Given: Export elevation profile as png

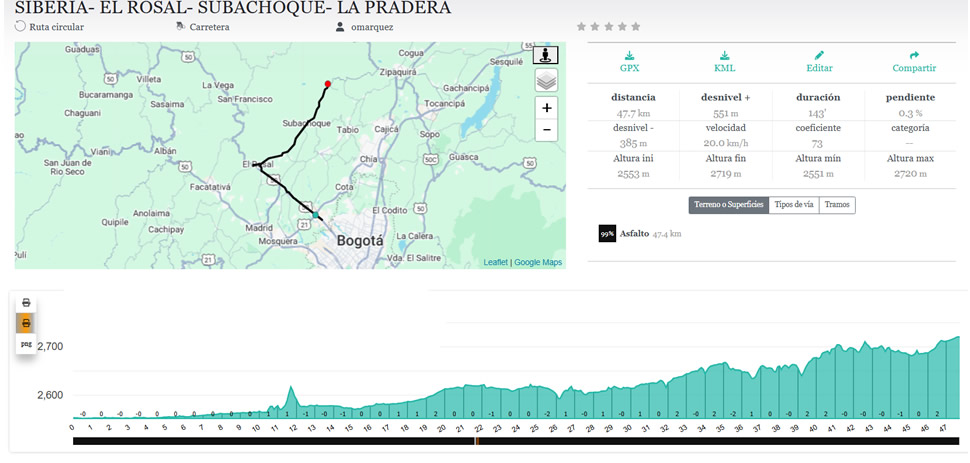Looking at the screenshot, I should coord(27,344).
